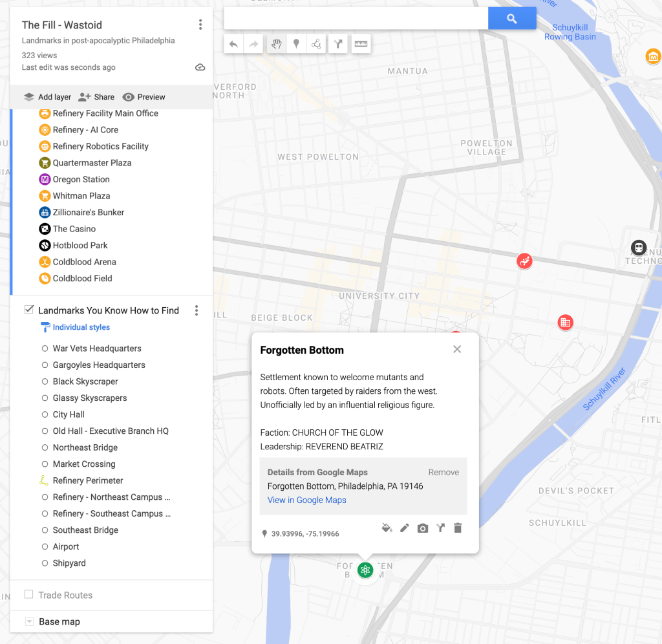
Task: Click the red building marker on map
Action: coord(565,323)
